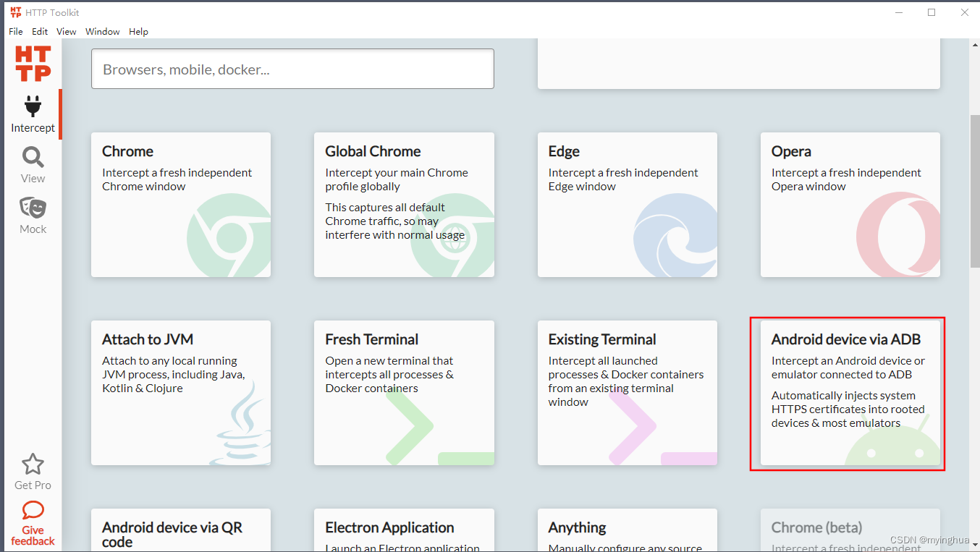Click the Chrome logo in Chrome card
This screenshot has height=552, width=980.
229,236
